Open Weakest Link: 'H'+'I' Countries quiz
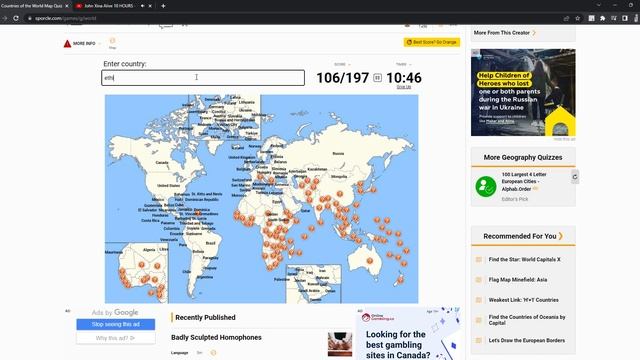The image size is (640, 360). click(x=524, y=300)
